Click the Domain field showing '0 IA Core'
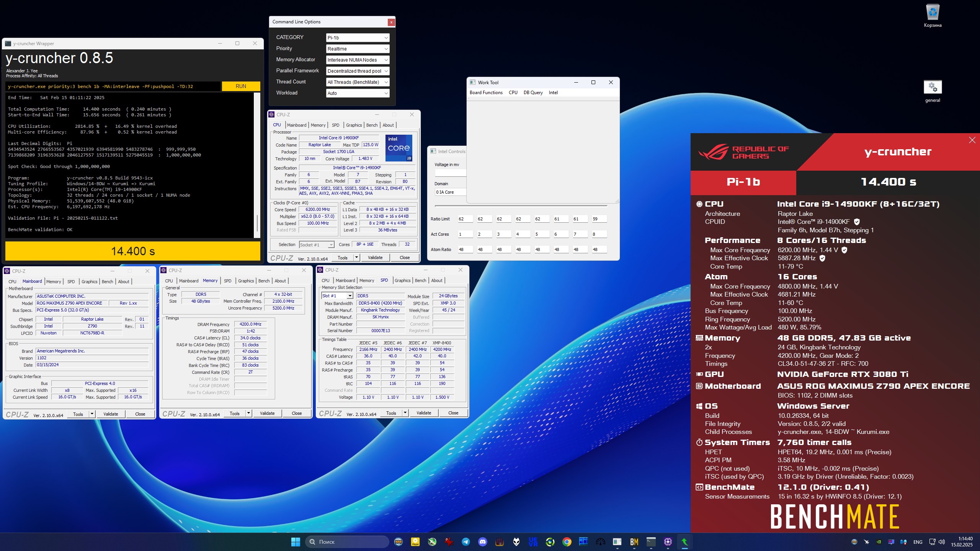Viewport: 980px width, 551px height. pyautogui.click(x=450, y=192)
